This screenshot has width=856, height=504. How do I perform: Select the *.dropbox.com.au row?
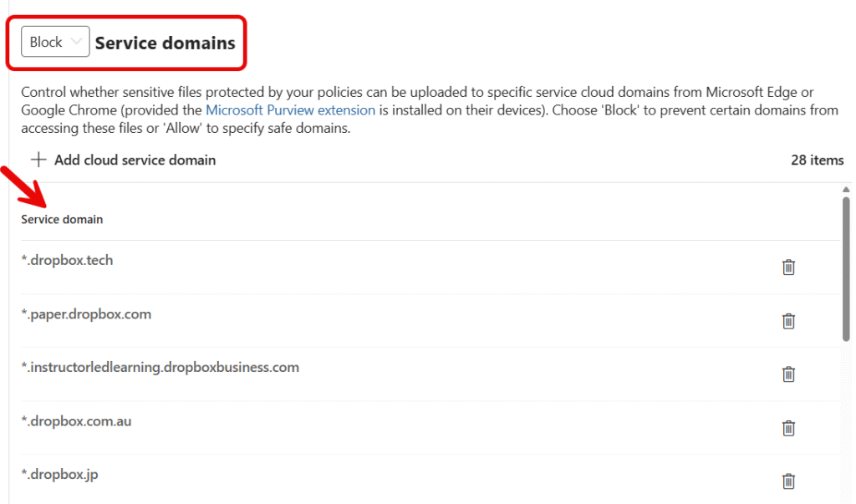(431, 428)
